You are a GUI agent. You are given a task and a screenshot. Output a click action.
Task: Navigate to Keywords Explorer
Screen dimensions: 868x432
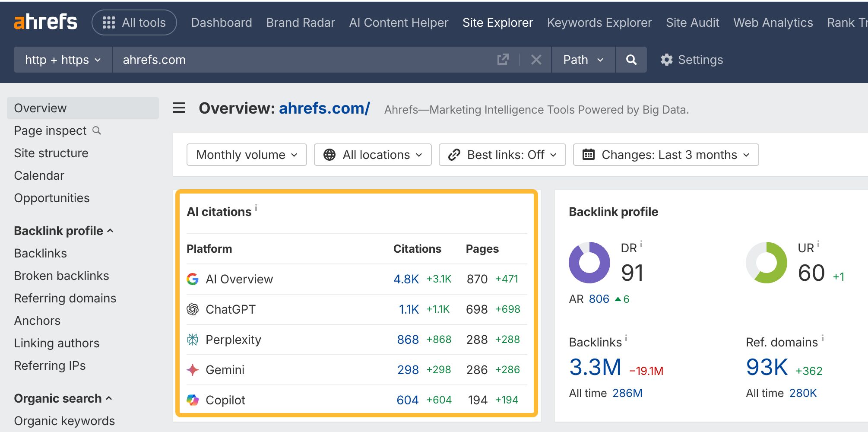[x=599, y=22]
